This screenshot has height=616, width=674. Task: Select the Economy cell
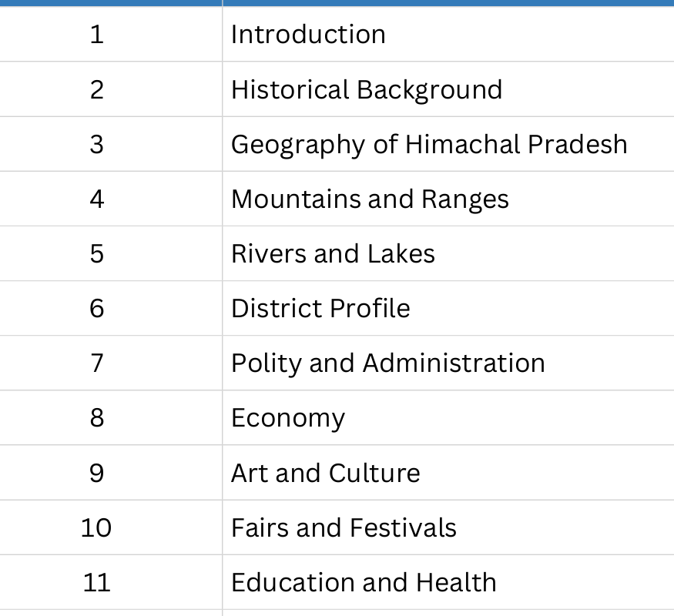pos(288,418)
